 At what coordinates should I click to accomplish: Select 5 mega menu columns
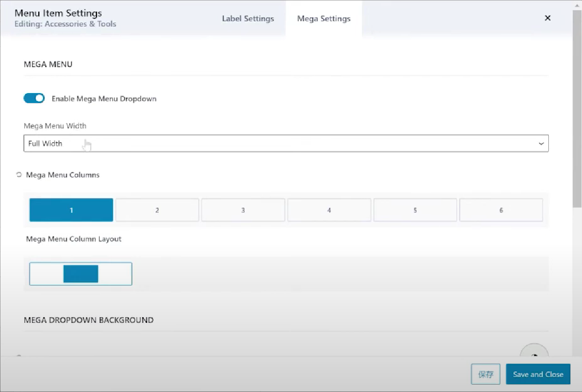pyautogui.click(x=415, y=210)
